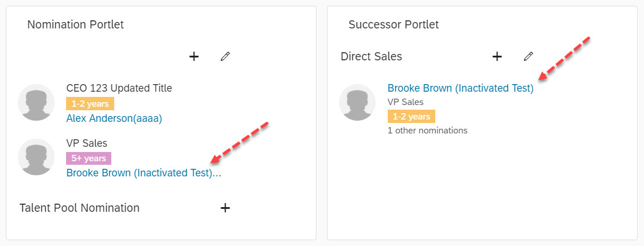Add a nomination in Nomination Portlet

(194, 56)
